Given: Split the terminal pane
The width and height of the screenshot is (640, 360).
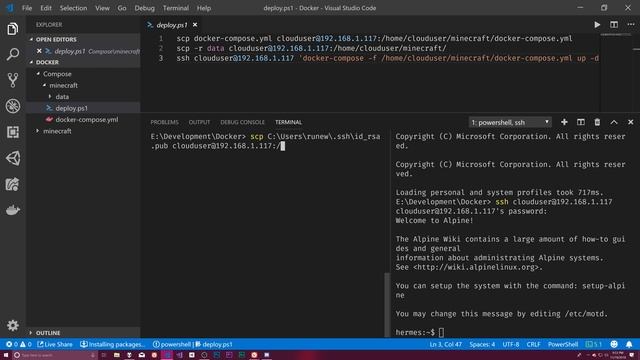Looking at the screenshot, I should point(581,122).
